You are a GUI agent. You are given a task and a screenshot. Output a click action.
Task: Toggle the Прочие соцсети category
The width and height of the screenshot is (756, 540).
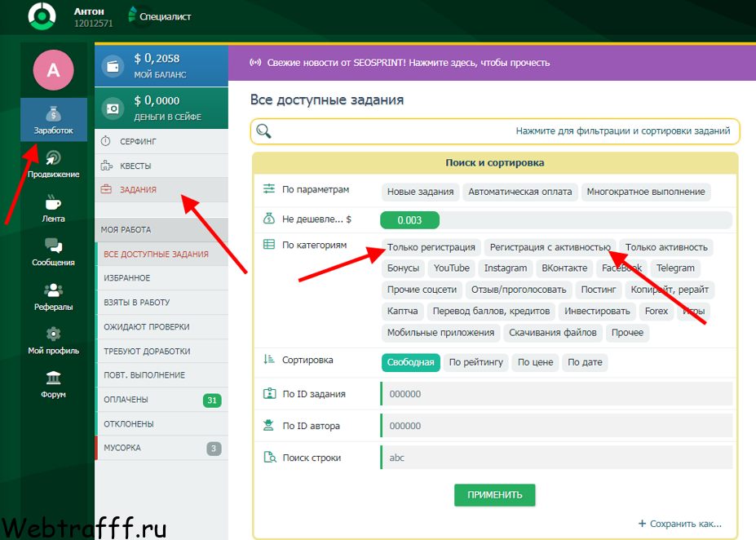(422, 290)
